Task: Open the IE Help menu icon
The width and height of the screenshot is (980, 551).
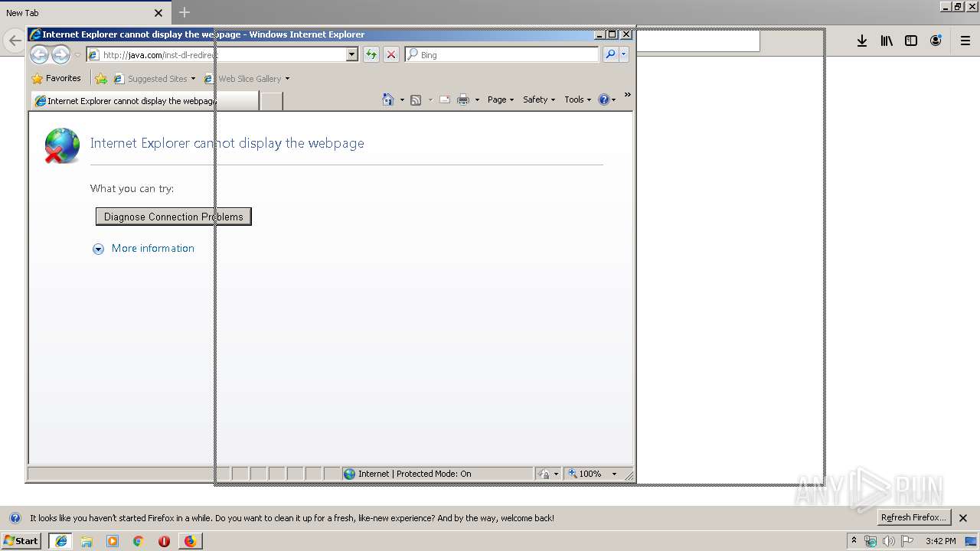Action: (606, 99)
